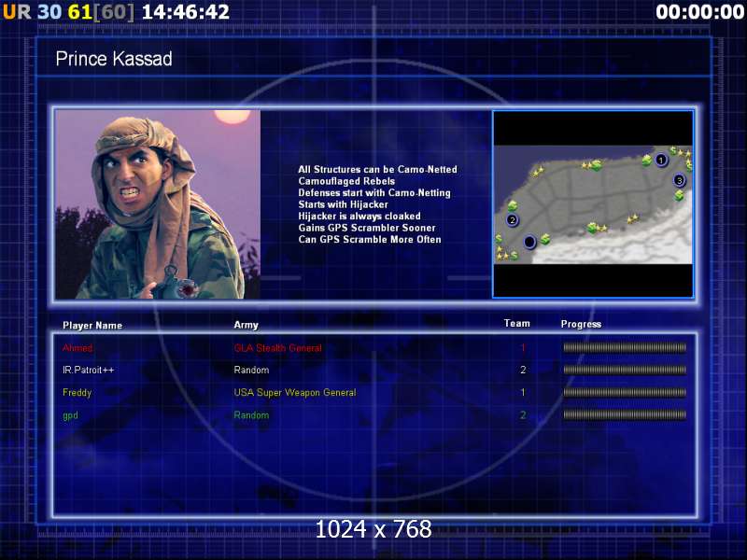Click 'Hijacker is always cloaked' line
This screenshot has height=560, width=747.
click(x=359, y=217)
